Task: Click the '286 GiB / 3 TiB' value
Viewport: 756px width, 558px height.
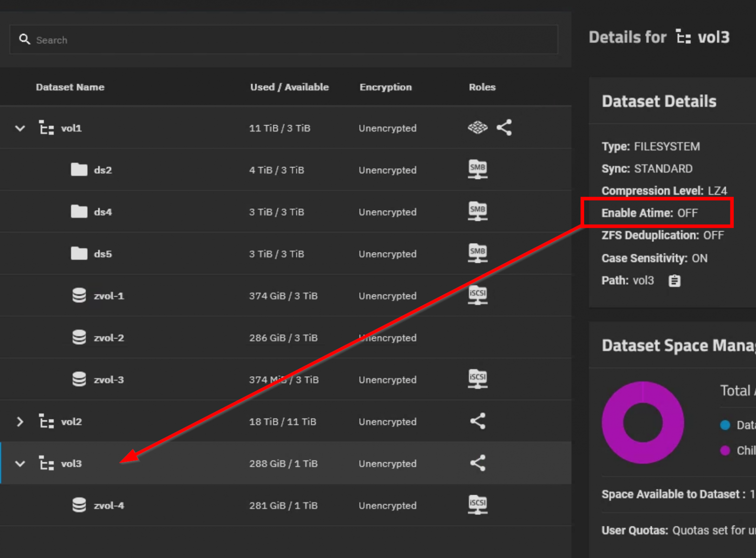Action: 283,338
